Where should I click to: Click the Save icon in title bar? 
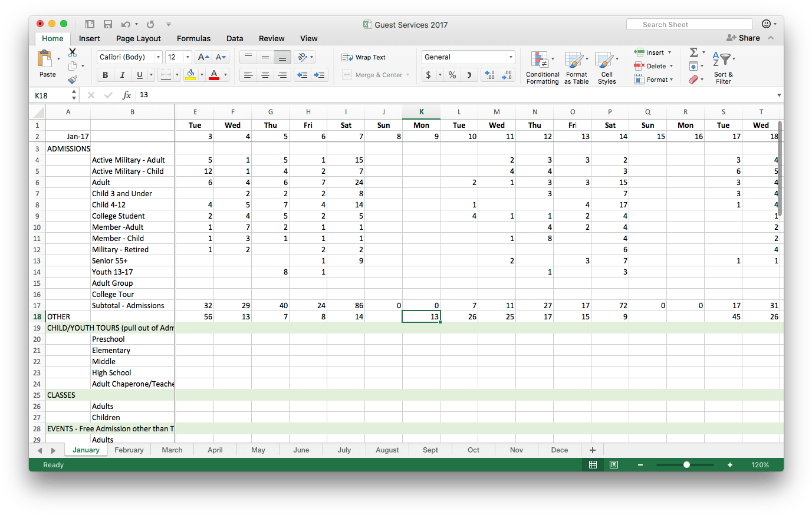pos(108,24)
